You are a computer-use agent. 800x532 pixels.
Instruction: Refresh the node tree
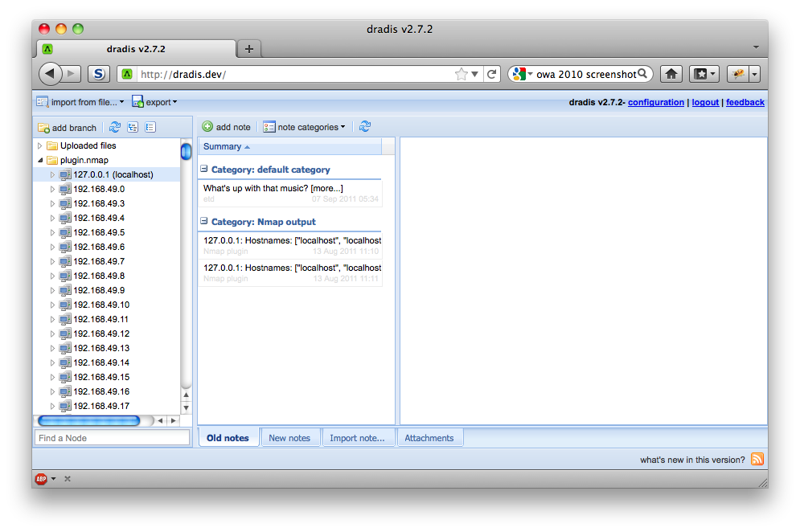pyautogui.click(x=114, y=127)
